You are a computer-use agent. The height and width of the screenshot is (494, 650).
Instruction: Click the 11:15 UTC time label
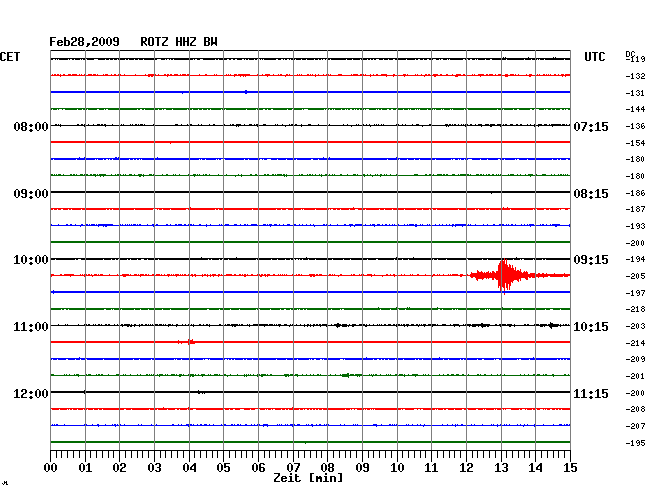tap(591, 393)
